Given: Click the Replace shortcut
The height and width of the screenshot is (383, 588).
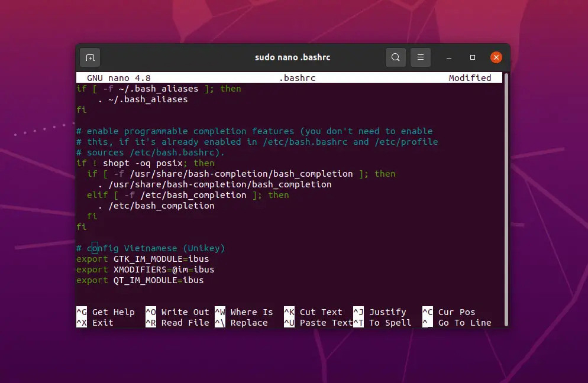Looking at the screenshot, I should coord(249,323).
